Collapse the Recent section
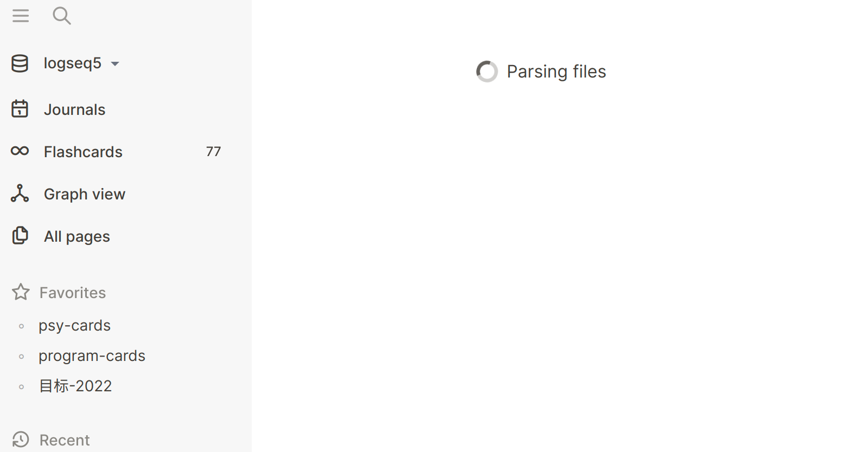 pos(65,440)
